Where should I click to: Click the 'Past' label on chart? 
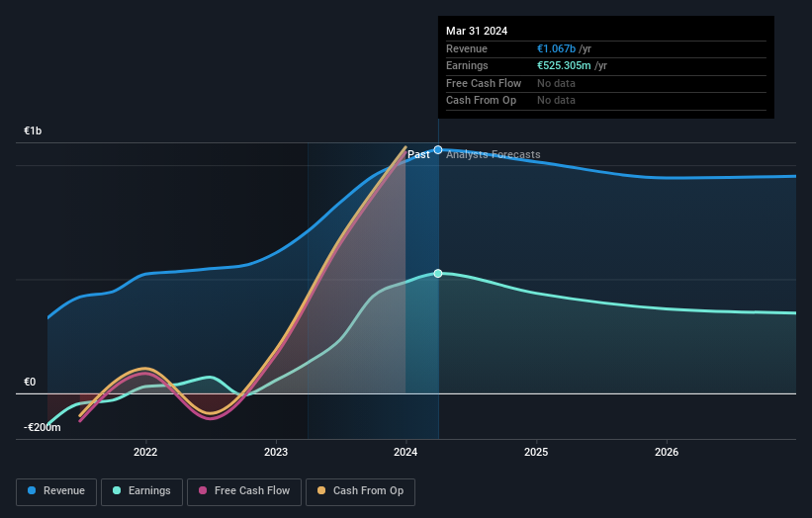pos(418,155)
